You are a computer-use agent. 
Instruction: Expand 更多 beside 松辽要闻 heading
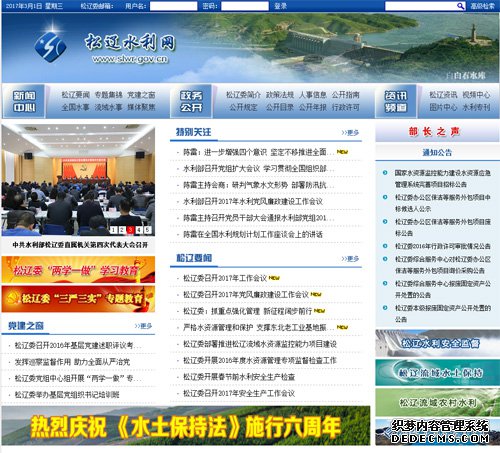(x=350, y=259)
